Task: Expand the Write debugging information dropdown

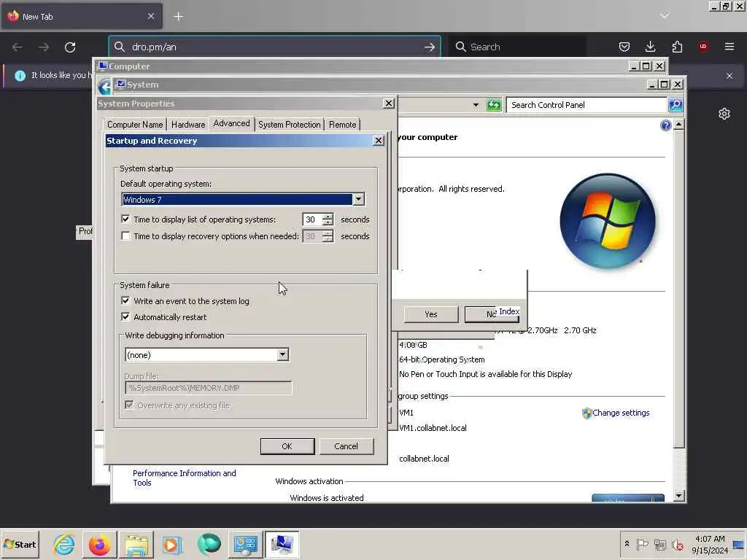Action: (282, 354)
